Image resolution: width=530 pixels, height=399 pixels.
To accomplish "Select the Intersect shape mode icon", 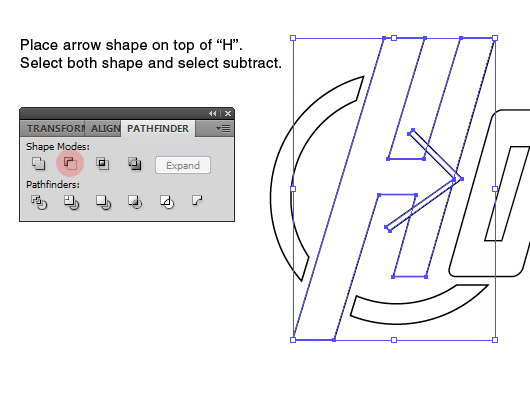I will click(x=102, y=164).
